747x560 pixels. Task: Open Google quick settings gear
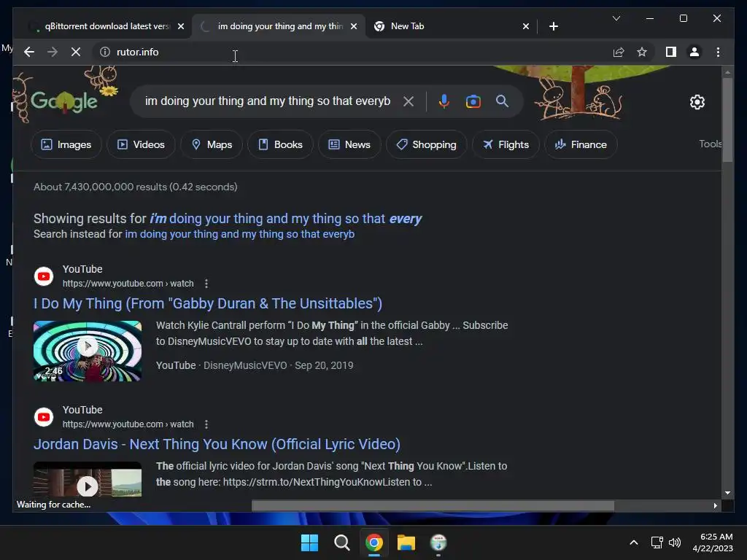click(x=697, y=102)
